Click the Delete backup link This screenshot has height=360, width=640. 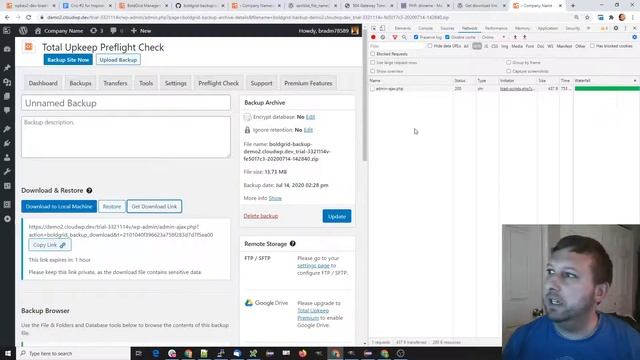click(x=261, y=216)
